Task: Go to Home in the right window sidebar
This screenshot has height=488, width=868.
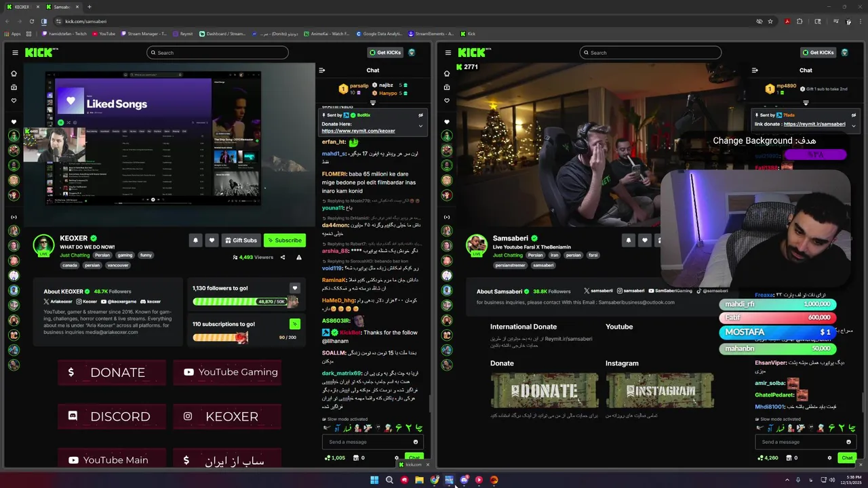Action: [x=447, y=73]
